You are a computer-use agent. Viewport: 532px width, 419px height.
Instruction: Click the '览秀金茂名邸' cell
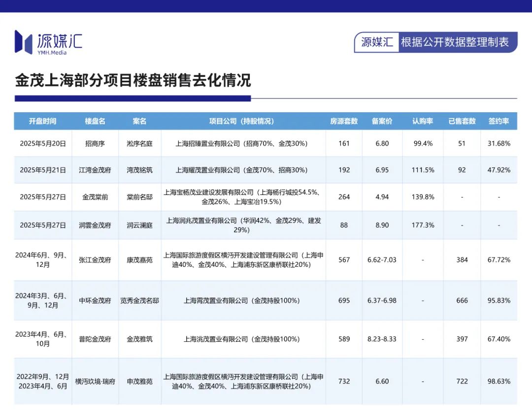click(x=139, y=300)
